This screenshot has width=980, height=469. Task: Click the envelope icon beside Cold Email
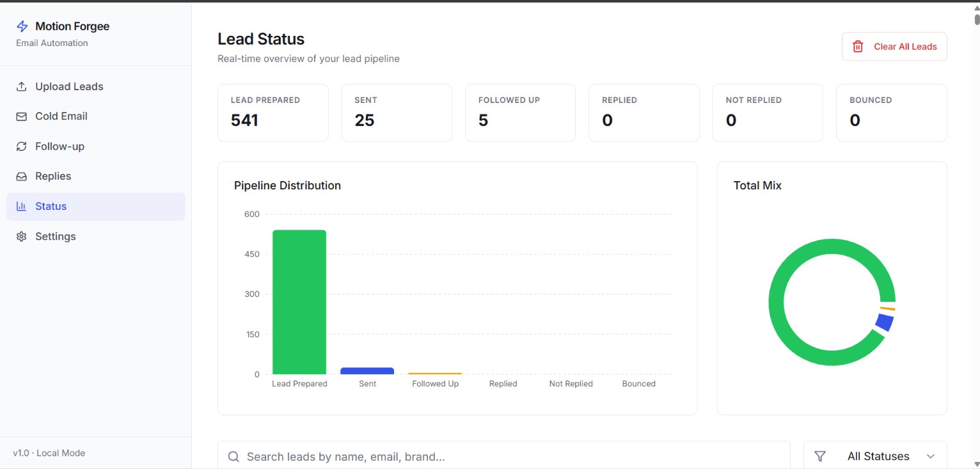coord(22,116)
